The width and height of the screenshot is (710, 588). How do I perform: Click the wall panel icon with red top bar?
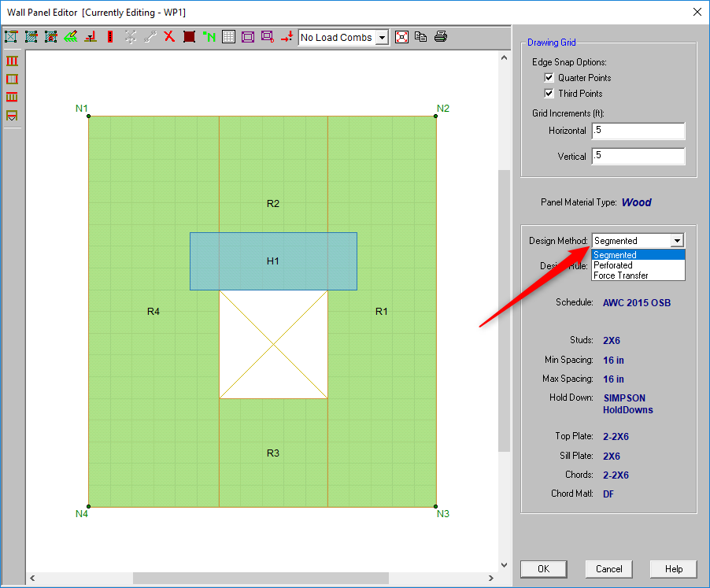(x=11, y=37)
